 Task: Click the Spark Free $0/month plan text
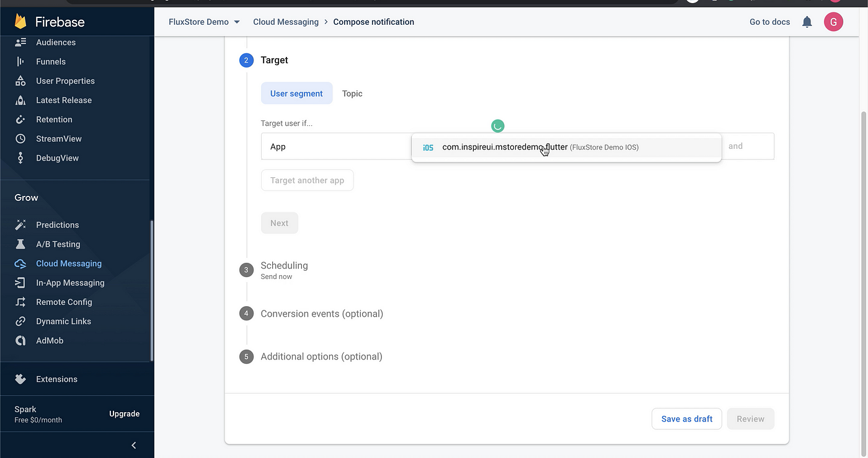pyautogui.click(x=38, y=414)
